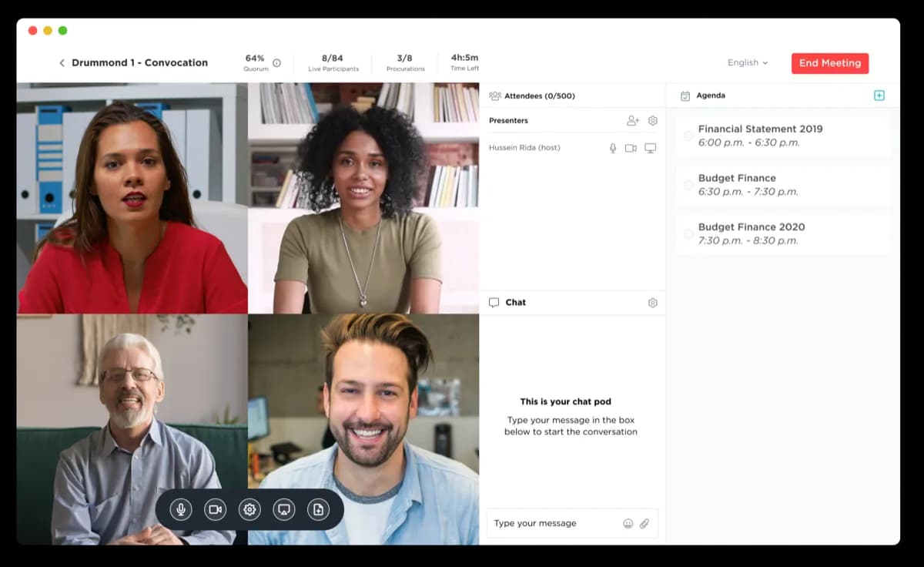Open Chat pod settings gear

tap(653, 303)
